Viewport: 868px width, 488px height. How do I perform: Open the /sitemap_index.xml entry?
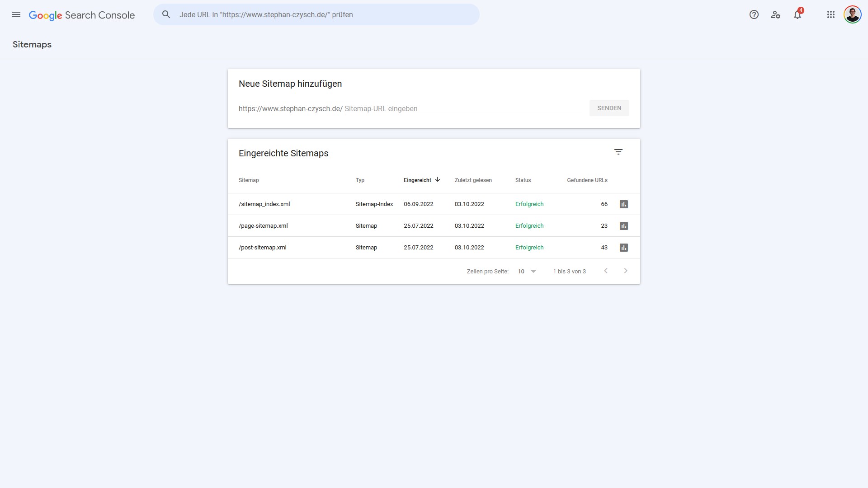point(264,204)
